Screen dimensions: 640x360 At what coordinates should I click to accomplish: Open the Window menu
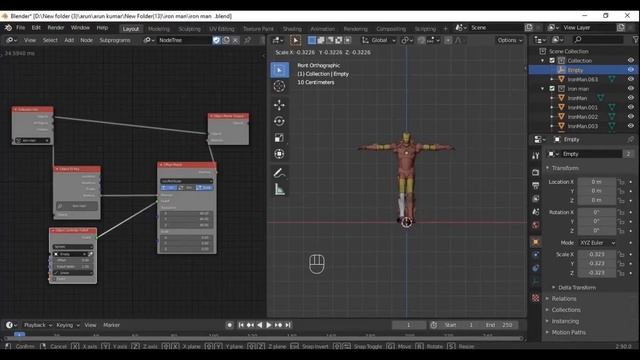point(80,28)
